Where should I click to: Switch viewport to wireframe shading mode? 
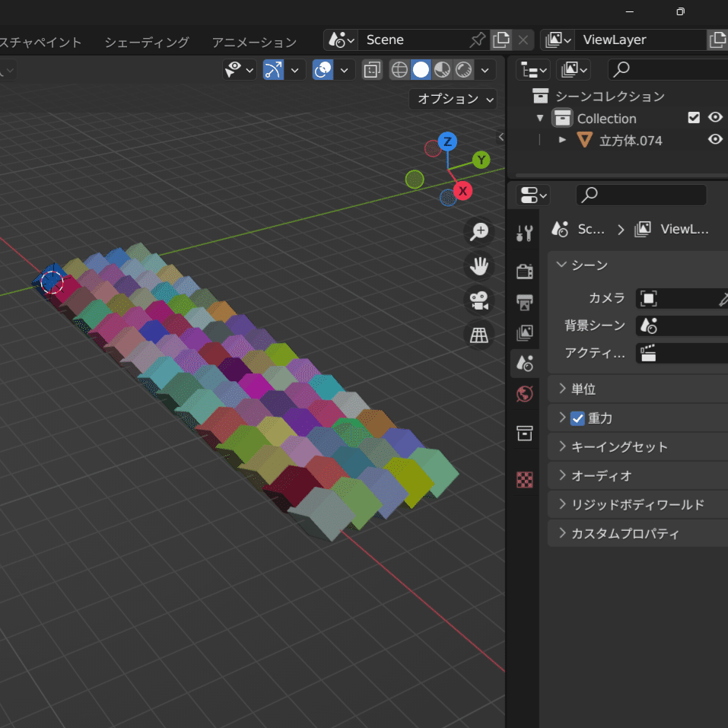[399, 69]
